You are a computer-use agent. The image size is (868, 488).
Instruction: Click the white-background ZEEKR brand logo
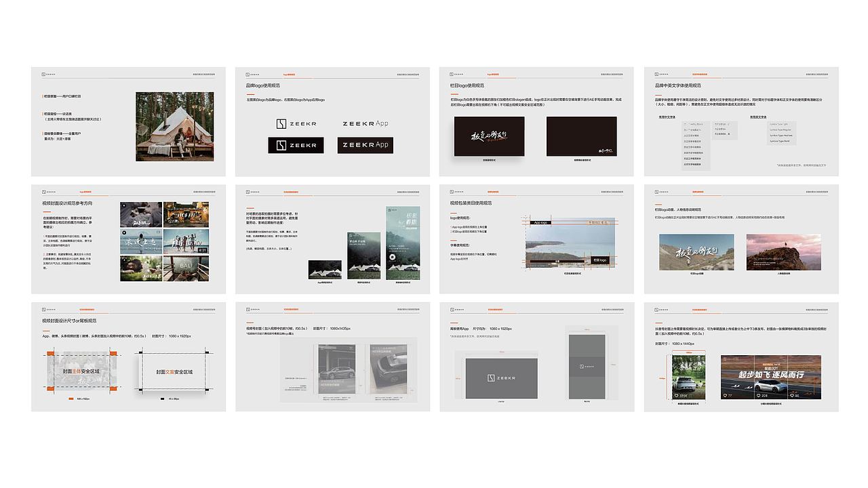click(x=296, y=124)
